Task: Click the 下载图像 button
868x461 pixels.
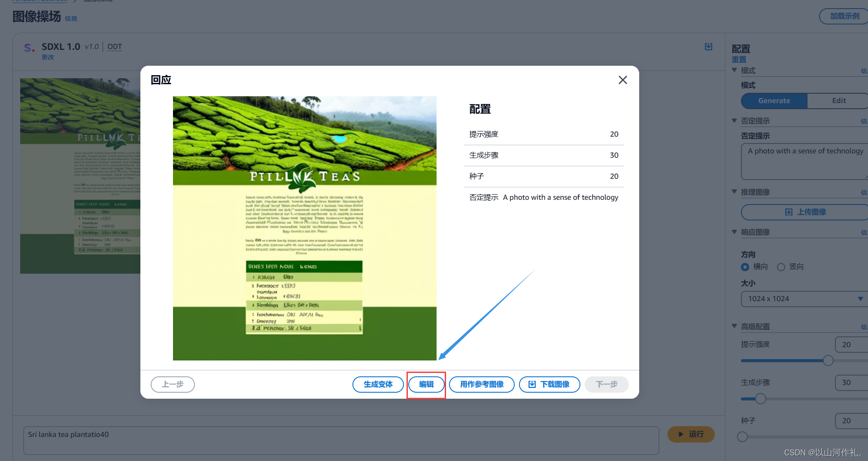Action: (x=549, y=385)
